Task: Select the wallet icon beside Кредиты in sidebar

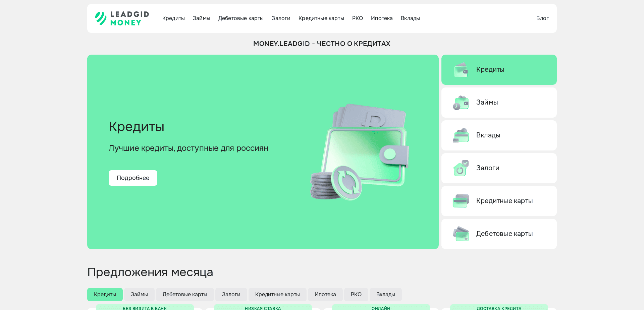Action: 461,70
